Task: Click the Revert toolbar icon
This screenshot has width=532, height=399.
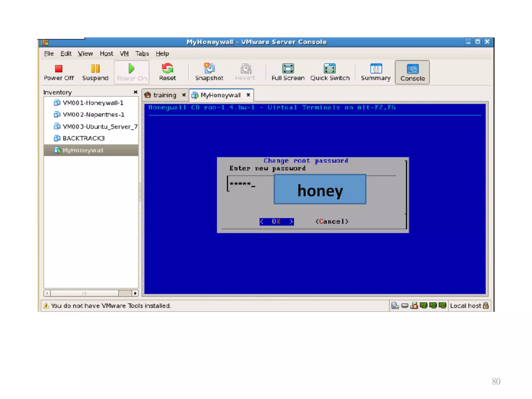Action: point(245,72)
